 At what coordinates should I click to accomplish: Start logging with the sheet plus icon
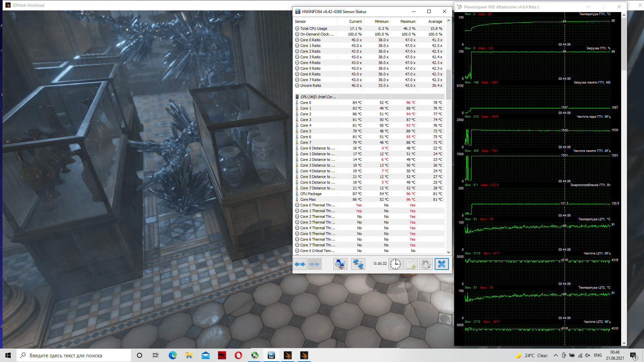(x=411, y=264)
